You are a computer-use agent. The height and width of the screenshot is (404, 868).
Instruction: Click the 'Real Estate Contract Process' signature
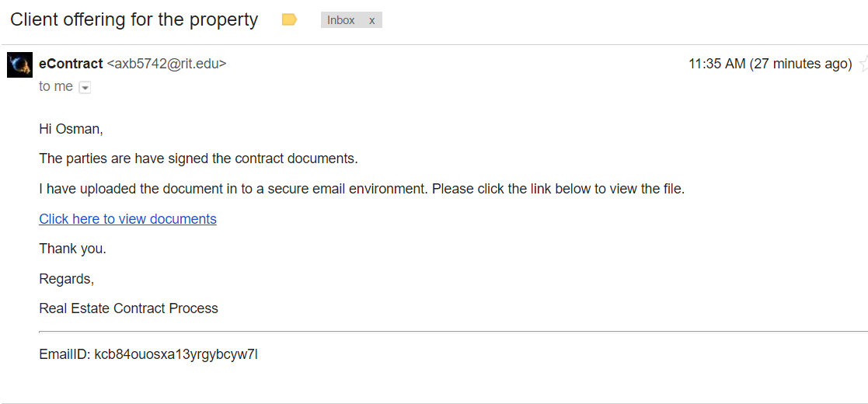coord(128,308)
